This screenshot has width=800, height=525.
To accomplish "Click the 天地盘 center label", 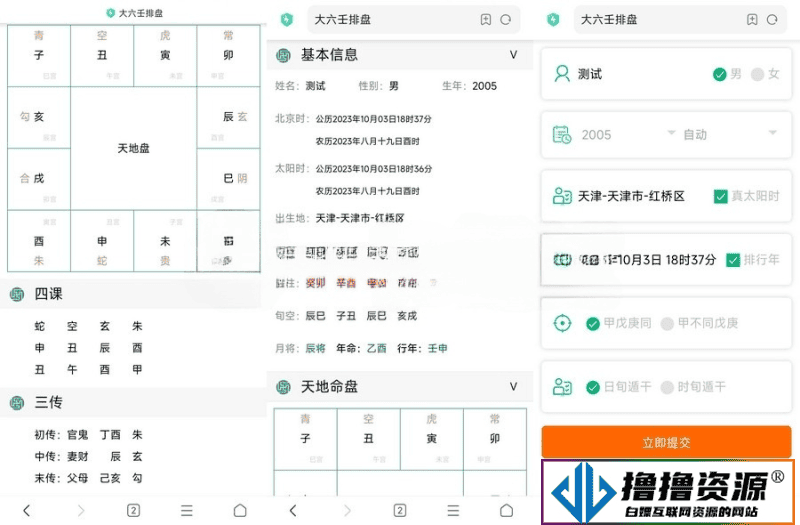I will [x=133, y=148].
